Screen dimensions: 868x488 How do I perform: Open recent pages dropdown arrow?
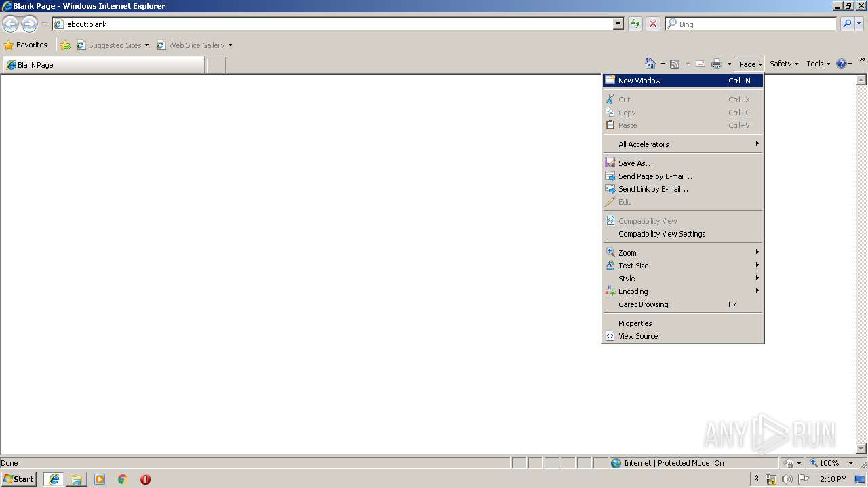point(44,24)
